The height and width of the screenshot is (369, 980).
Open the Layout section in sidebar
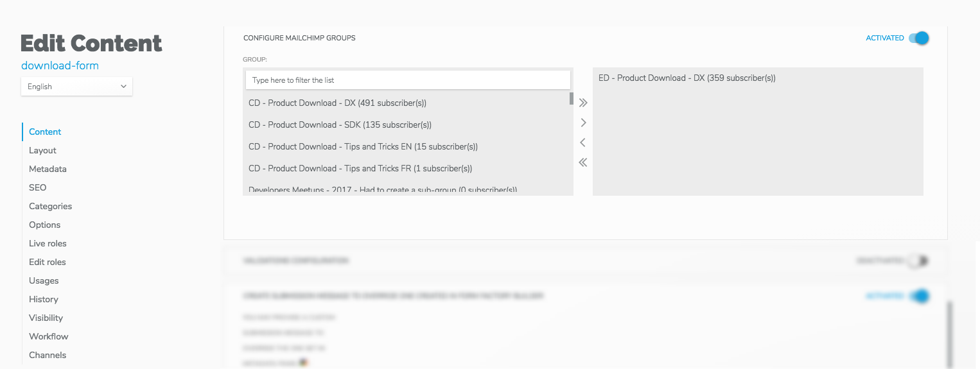42,150
